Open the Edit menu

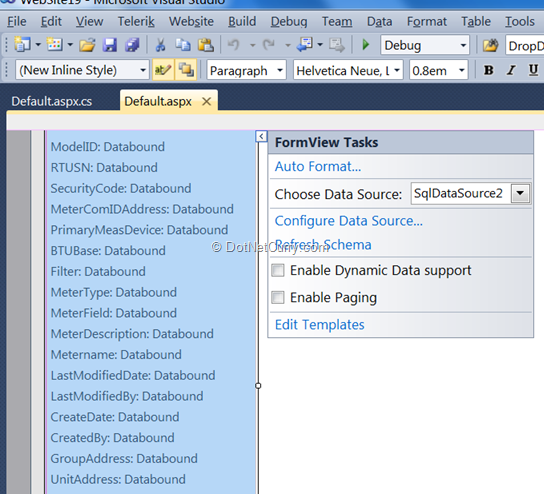tap(51, 22)
